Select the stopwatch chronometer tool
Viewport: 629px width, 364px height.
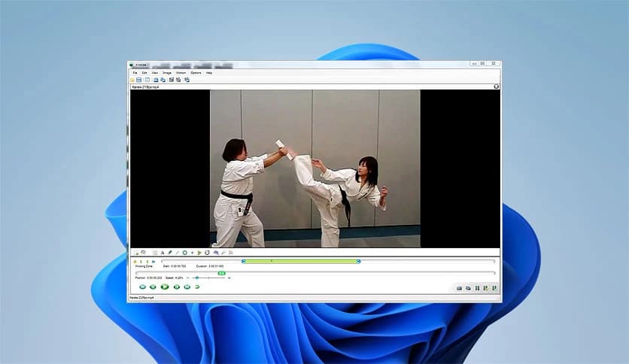(x=207, y=253)
